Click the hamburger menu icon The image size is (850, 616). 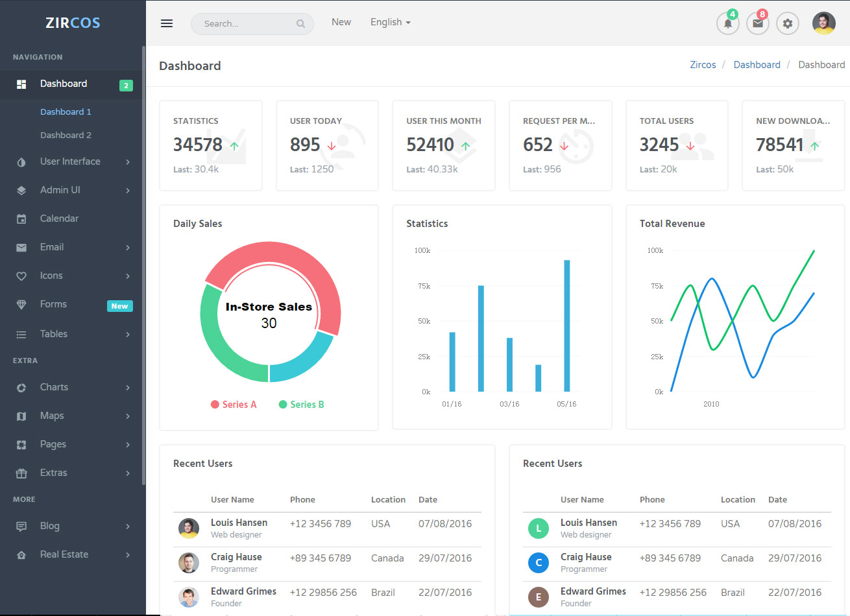tap(167, 23)
